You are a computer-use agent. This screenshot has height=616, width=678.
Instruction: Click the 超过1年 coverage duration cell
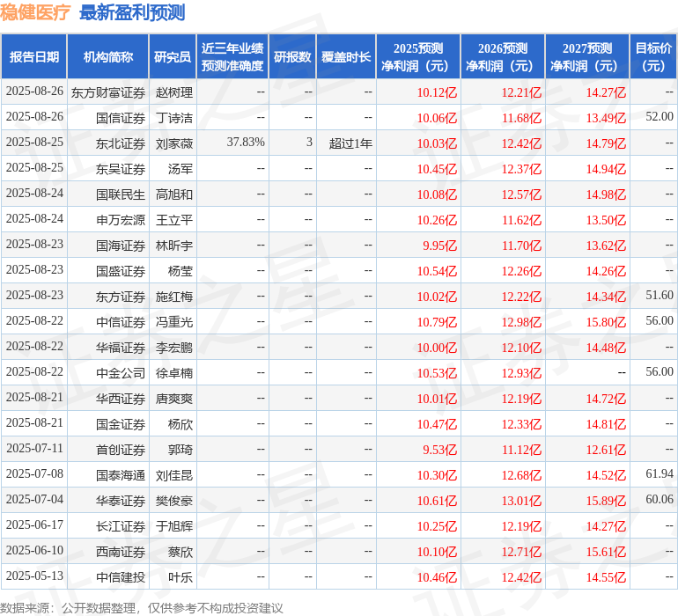pyautogui.click(x=350, y=143)
